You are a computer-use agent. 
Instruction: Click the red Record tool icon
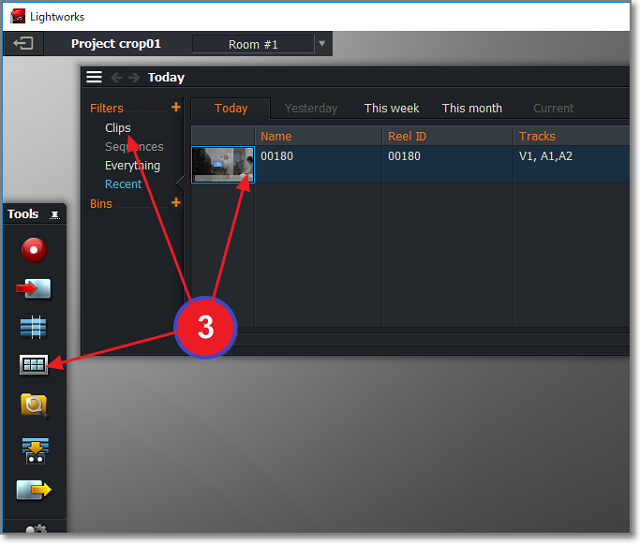pyautogui.click(x=34, y=250)
